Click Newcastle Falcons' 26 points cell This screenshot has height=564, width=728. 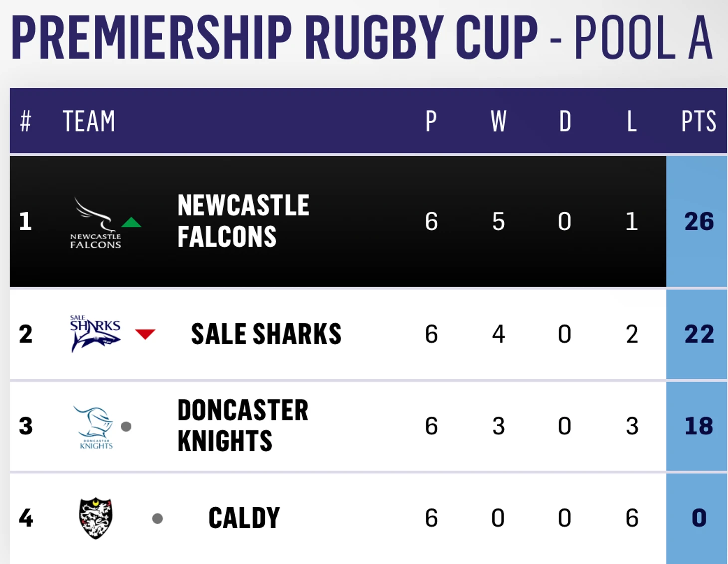[x=699, y=221]
